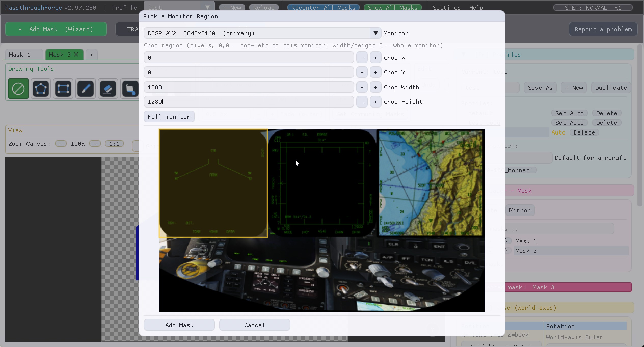644x347 pixels.
Task: Click the Crop Y input field
Action: 249,72
